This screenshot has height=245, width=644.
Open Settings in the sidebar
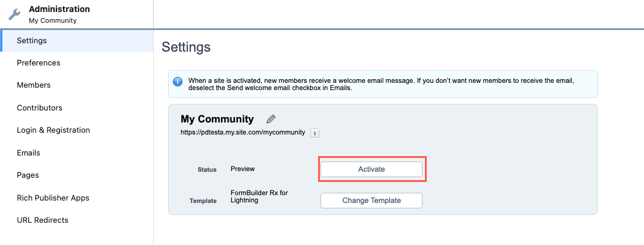pos(77,40)
